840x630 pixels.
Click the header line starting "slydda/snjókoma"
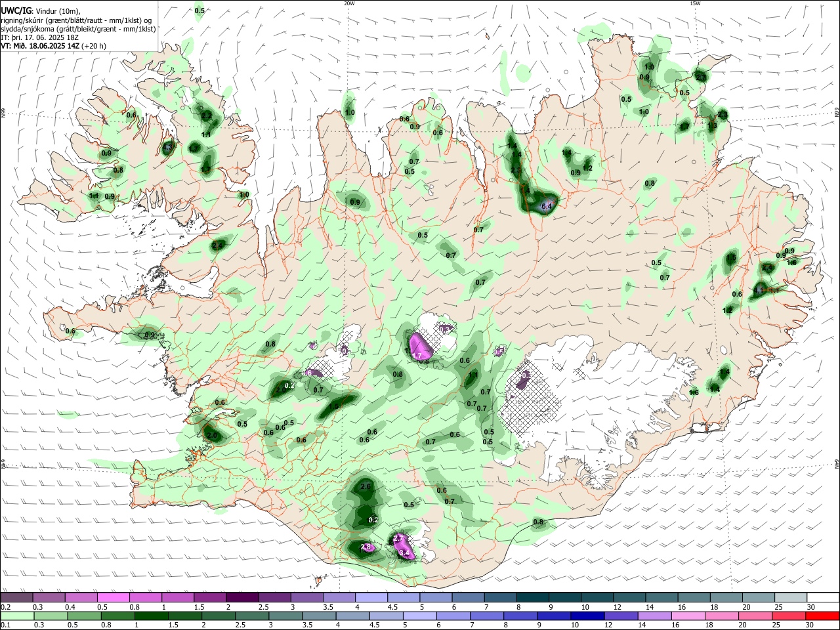(78, 29)
